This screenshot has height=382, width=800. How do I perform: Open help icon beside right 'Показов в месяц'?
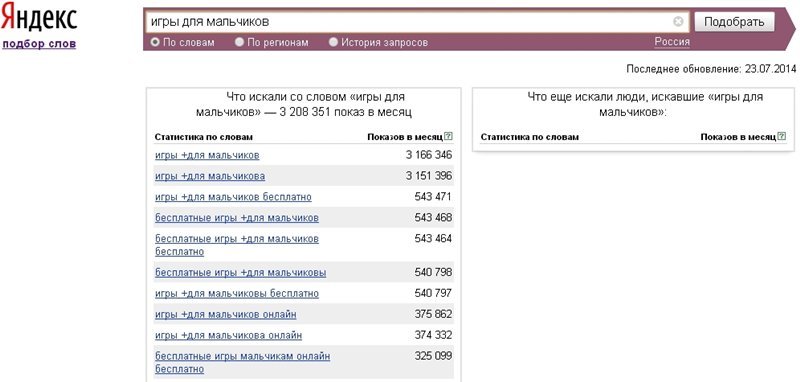782,136
